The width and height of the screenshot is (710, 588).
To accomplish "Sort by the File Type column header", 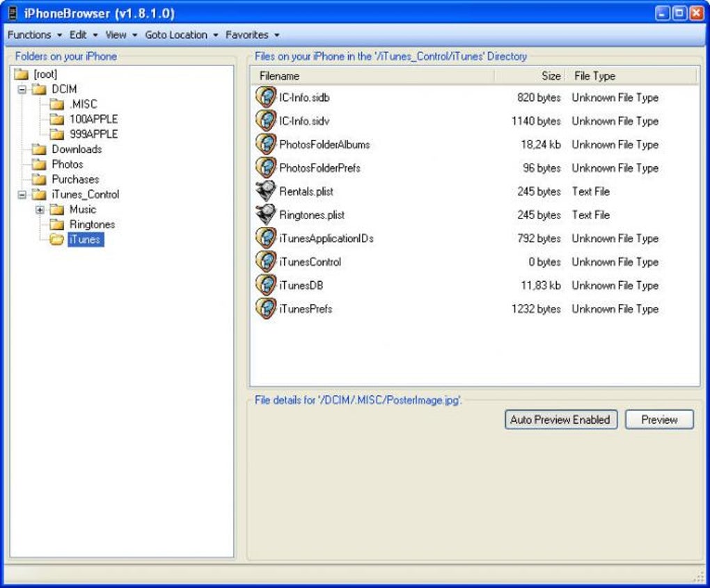I will 631,76.
